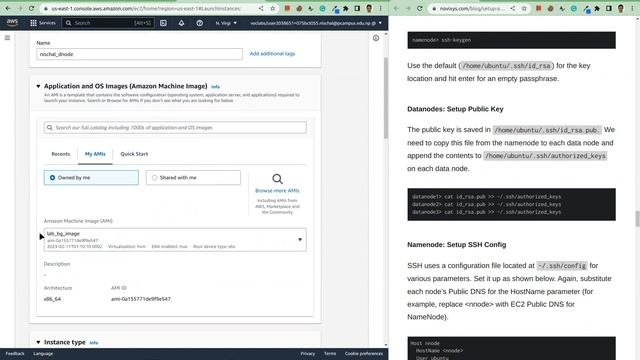Open side panel icon in AWS browser window
This screenshot has width=640, height=360.
pos(357,8)
